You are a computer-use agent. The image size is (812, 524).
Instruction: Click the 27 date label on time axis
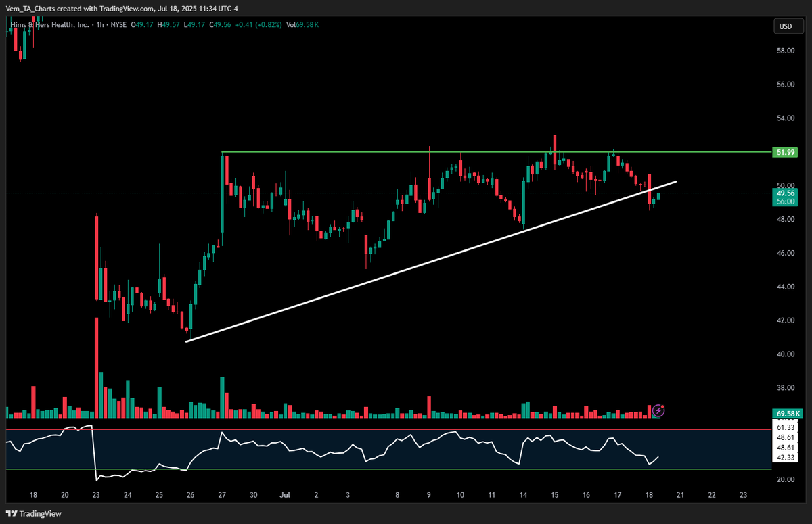(222, 494)
